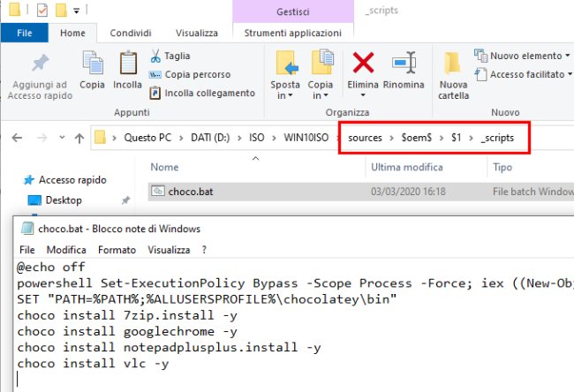Click $oem$ in the address bar

point(417,138)
